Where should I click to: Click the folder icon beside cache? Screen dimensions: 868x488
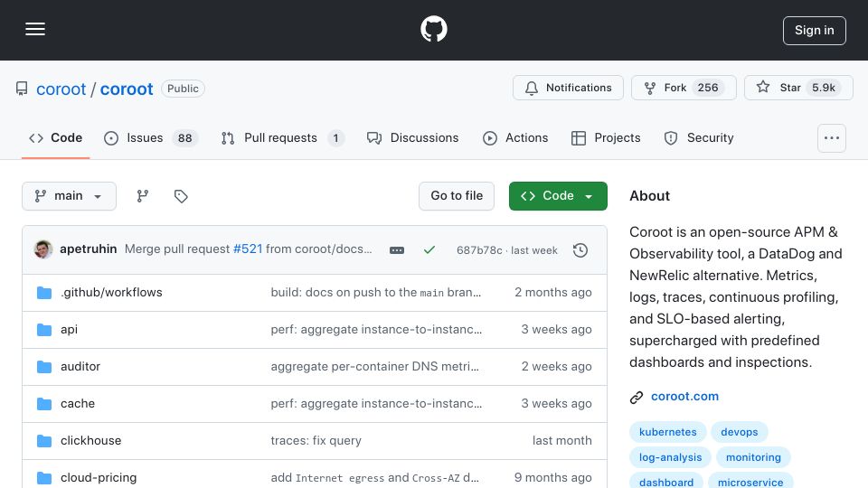click(x=44, y=404)
